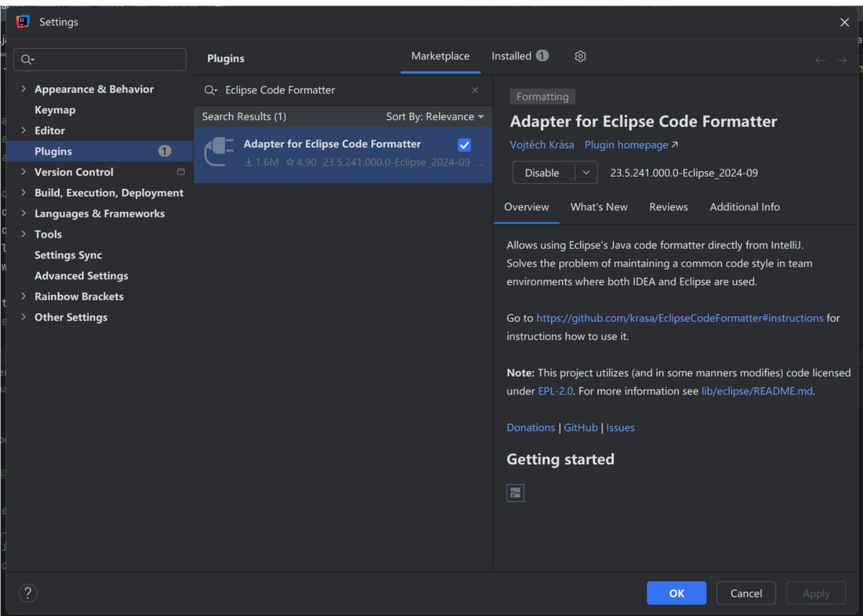Click the 1.6M downloads count
Screen dimensions: 863x616
[x=262, y=162]
